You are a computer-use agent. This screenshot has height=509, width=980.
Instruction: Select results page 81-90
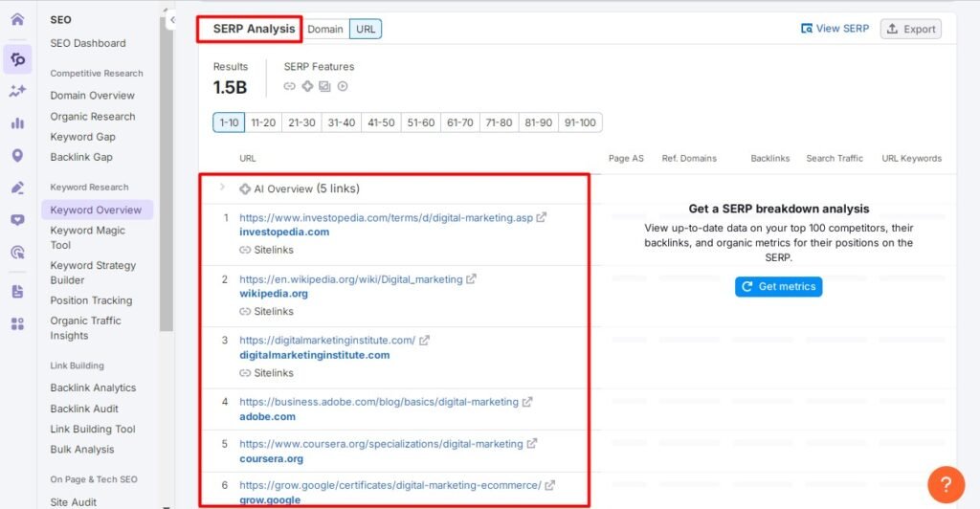coord(538,122)
